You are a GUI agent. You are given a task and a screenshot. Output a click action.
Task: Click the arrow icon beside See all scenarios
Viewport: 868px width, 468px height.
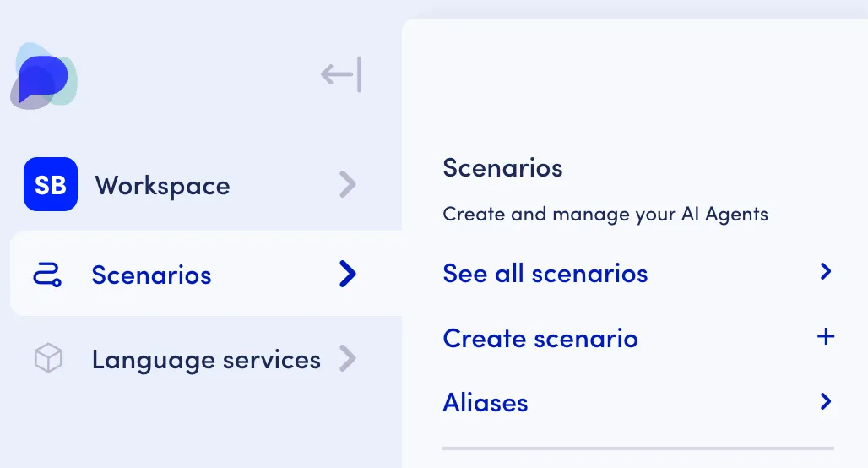click(826, 271)
